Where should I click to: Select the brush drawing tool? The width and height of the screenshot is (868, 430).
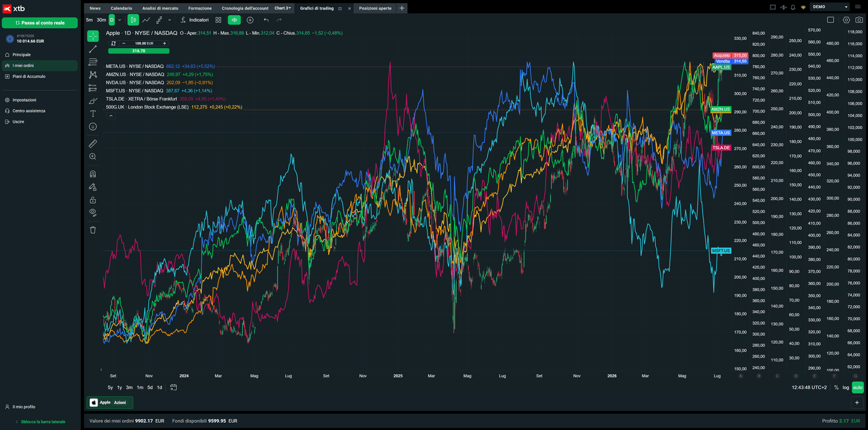click(93, 101)
